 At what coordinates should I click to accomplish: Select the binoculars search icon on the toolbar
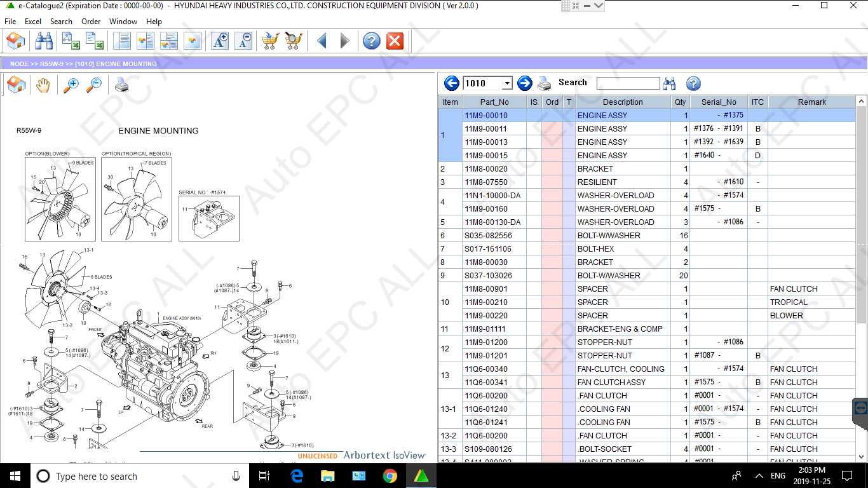pyautogui.click(x=42, y=40)
